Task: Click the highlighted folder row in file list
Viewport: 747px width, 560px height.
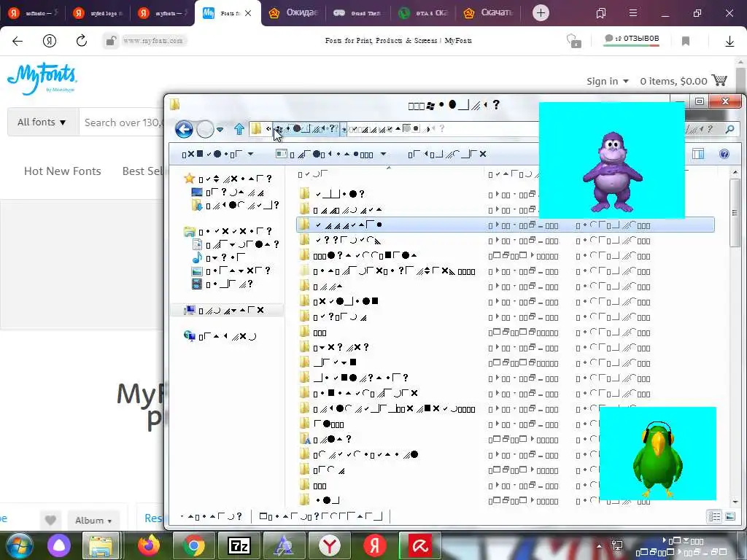Action: (x=505, y=225)
